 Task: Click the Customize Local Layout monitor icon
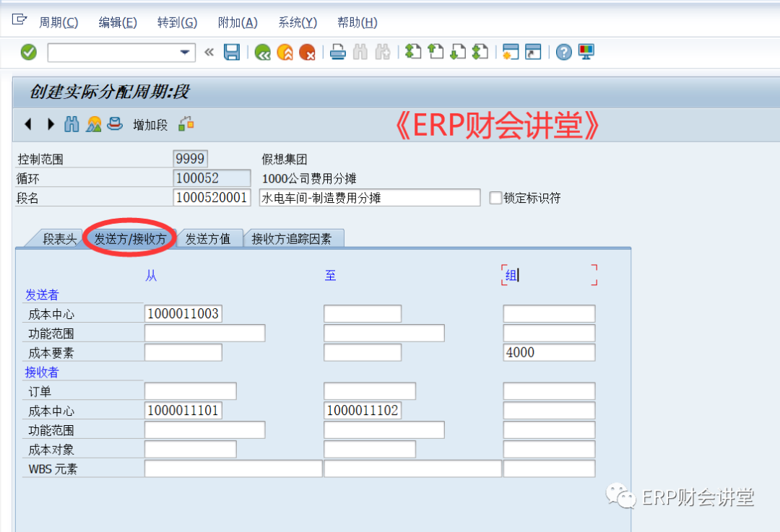click(x=586, y=52)
